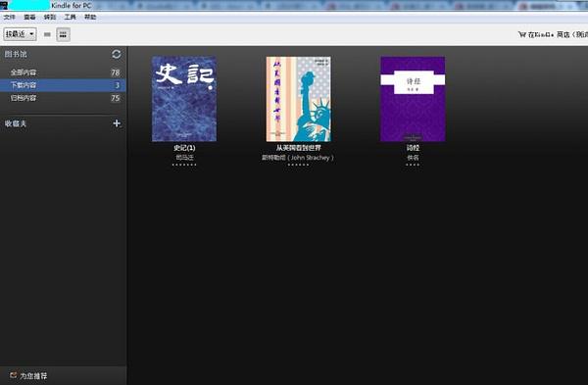
Task: Click the 从美国看到世界 book title
Action: pos(299,148)
